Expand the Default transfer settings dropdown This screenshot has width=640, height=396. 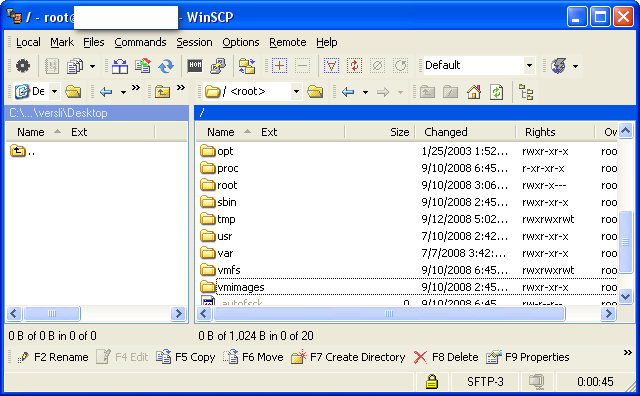[x=529, y=66]
